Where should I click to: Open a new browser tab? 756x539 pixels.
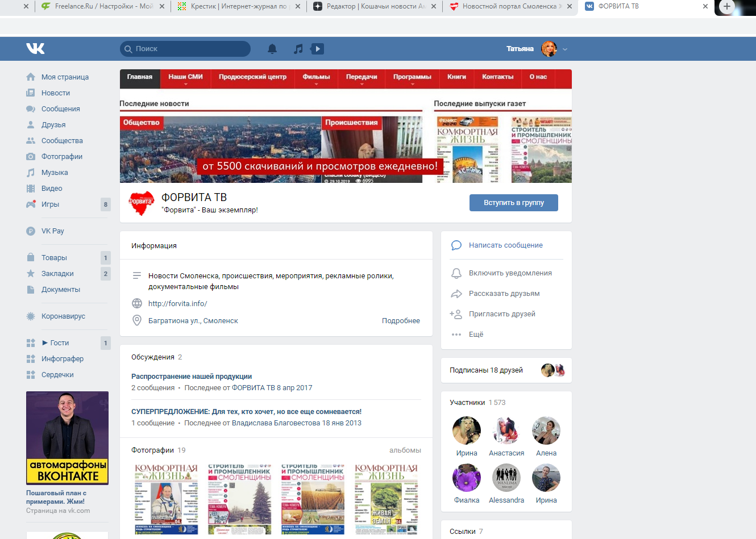(x=726, y=7)
